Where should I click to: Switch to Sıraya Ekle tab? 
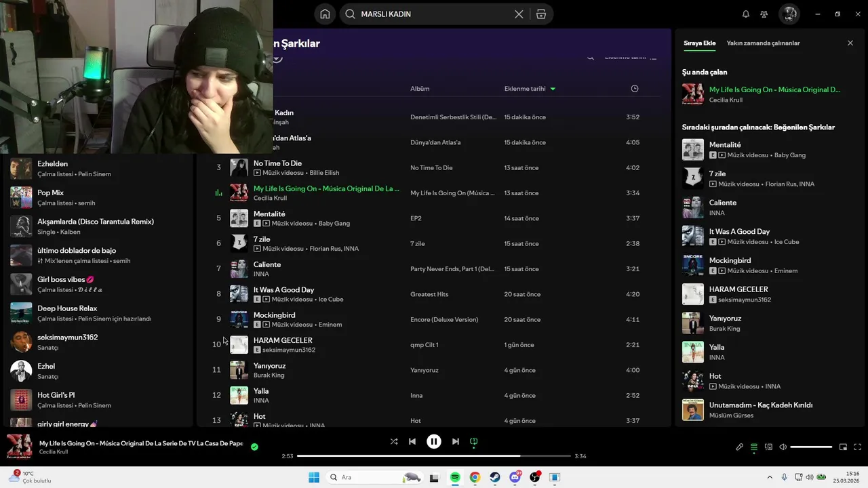tap(699, 43)
